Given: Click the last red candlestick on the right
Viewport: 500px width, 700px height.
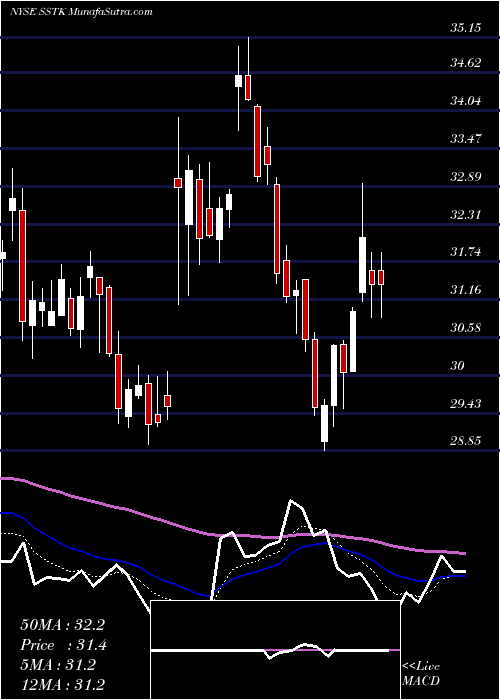Looking at the screenshot, I should click(x=381, y=277).
